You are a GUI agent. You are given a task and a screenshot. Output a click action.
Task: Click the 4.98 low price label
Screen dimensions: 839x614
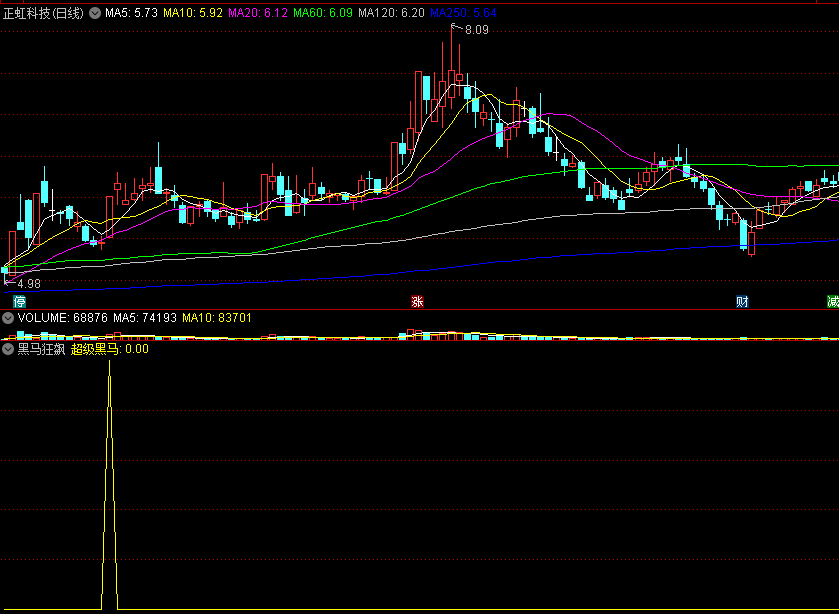(29, 284)
